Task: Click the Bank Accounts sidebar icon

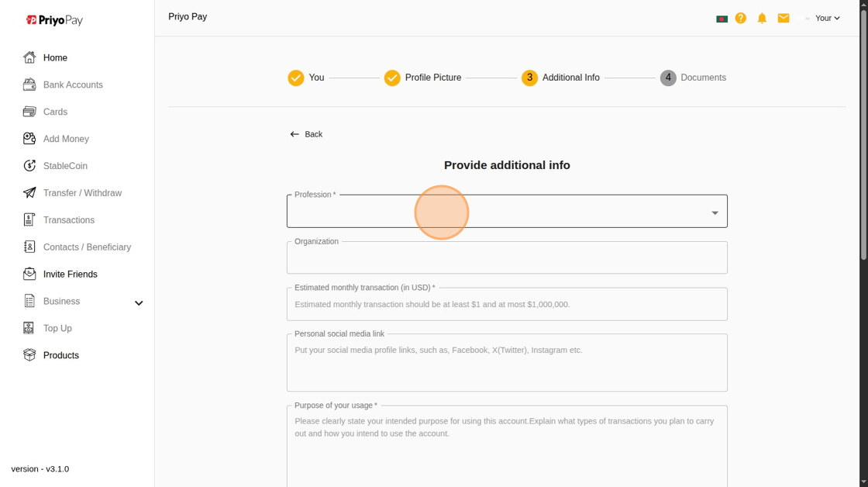Action: 29,85
